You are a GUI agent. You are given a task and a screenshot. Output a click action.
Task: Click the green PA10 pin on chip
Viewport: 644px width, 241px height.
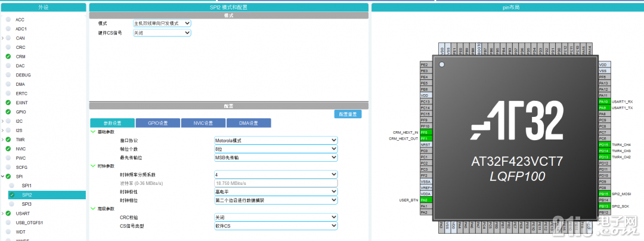pyautogui.click(x=603, y=101)
